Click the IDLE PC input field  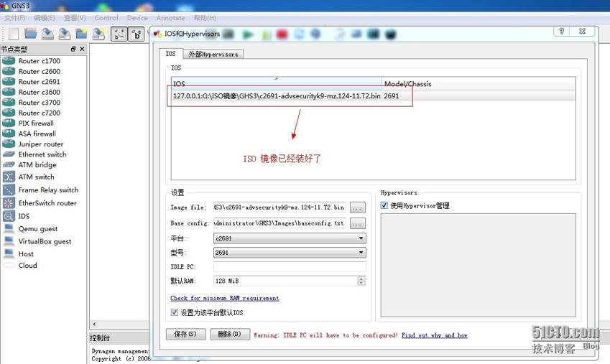pos(290,267)
